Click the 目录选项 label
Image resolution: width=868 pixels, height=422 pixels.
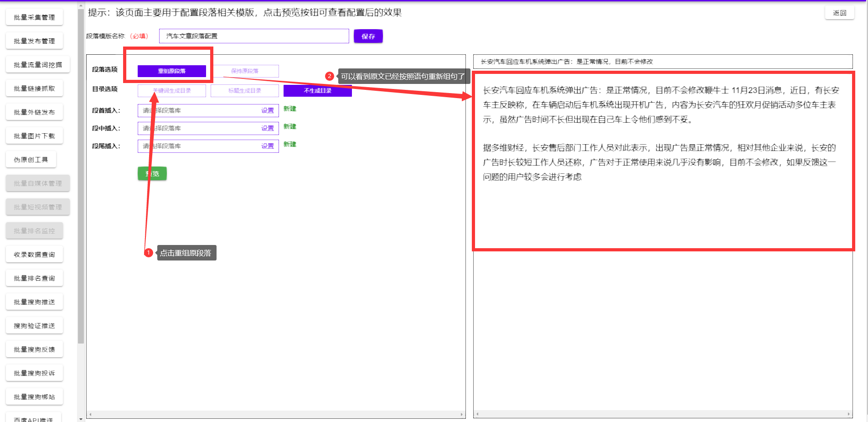(105, 89)
